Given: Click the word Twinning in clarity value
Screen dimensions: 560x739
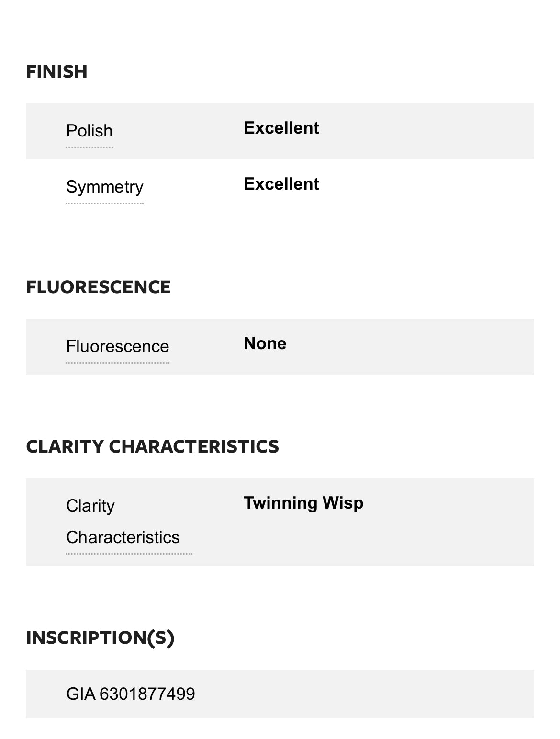Looking at the screenshot, I should click(x=280, y=503).
